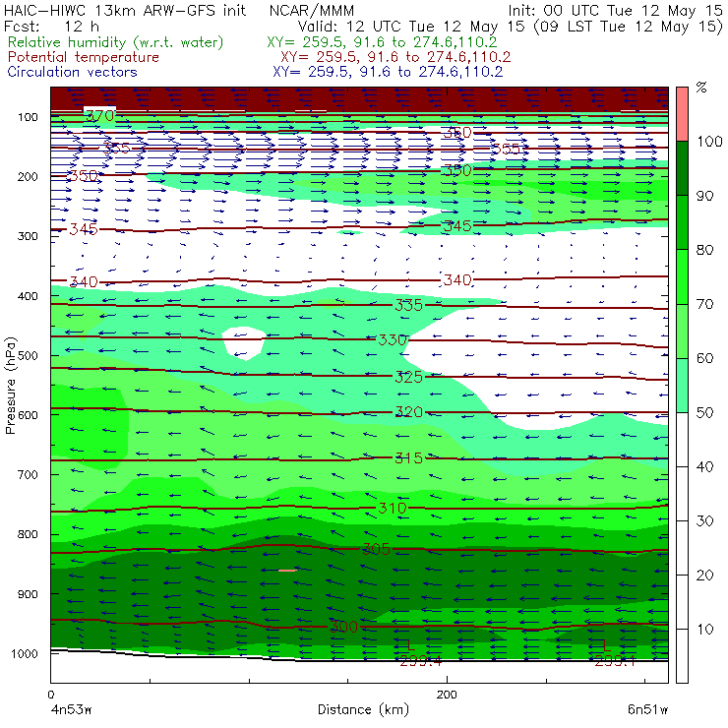Choose the aqua 50–60% colorbar segment
Viewport: 728px width, 728px height.
(682, 386)
